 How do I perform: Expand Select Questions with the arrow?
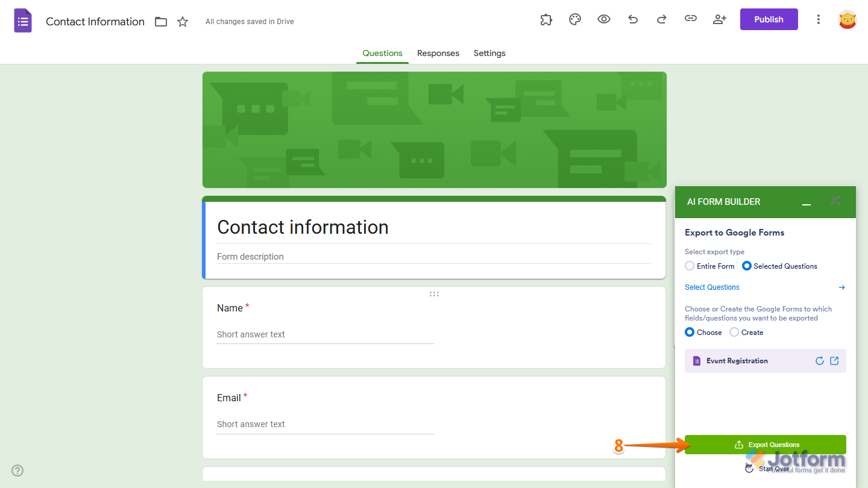click(841, 287)
